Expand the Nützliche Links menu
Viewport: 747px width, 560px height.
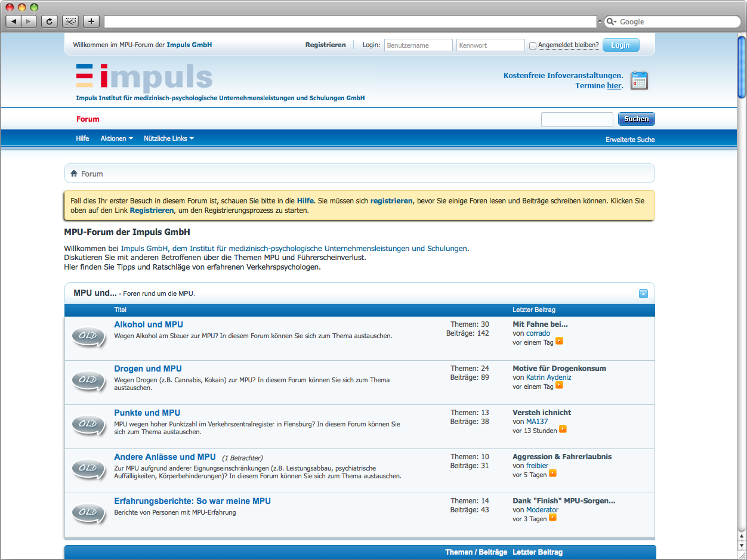(169, 138)
